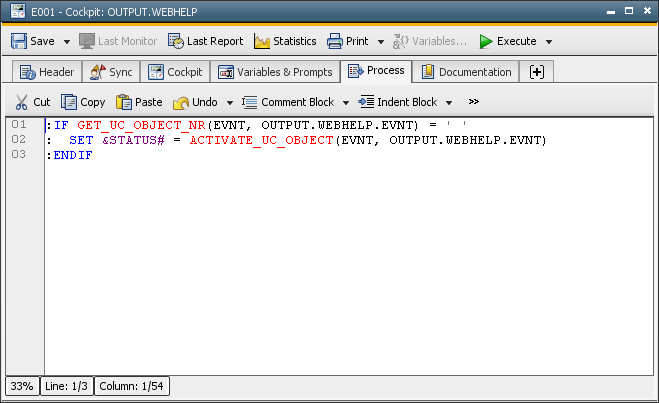Click the Undo arrow icon
This screenshot has height=403, width=659.
[181, 102]
